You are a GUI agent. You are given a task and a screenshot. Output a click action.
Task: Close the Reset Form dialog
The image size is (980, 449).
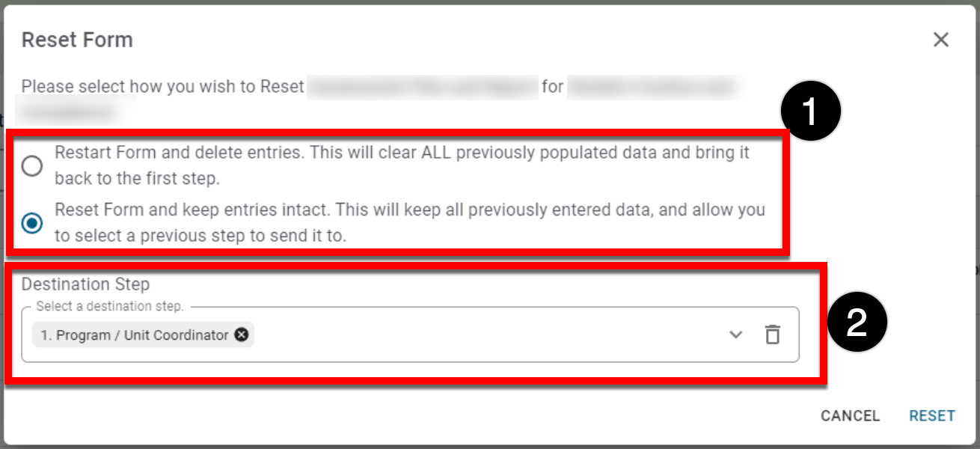click(x=941, y=40)
